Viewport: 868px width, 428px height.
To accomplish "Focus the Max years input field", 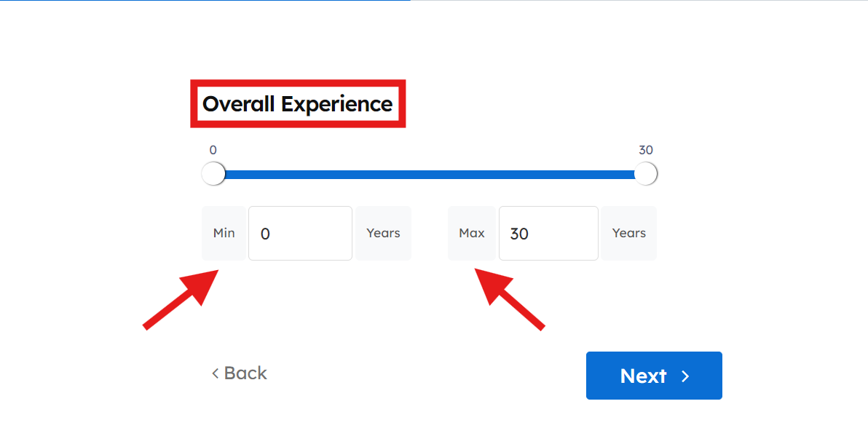I will (x=548, y=234).
